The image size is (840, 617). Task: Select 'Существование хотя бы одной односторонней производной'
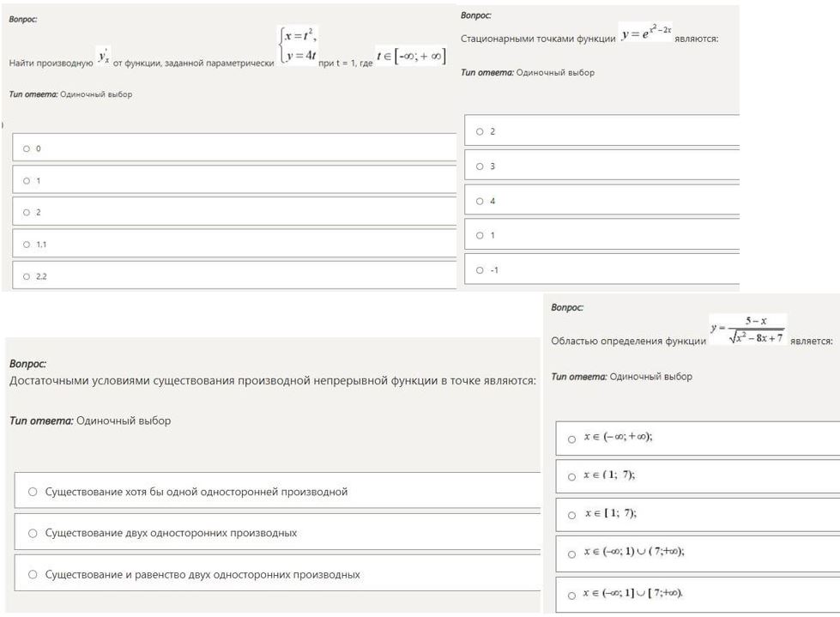tap(33, 492)
